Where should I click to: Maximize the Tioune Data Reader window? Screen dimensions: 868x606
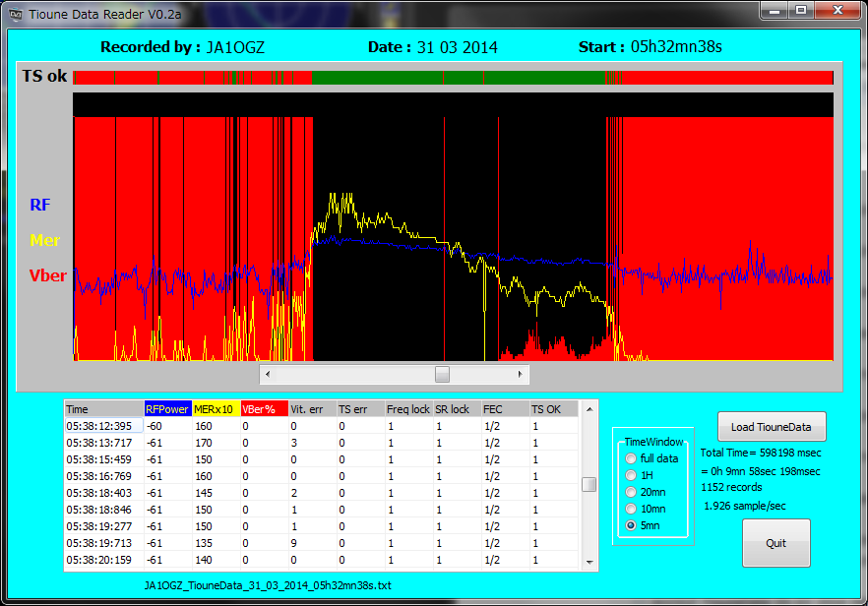(800, 11)
